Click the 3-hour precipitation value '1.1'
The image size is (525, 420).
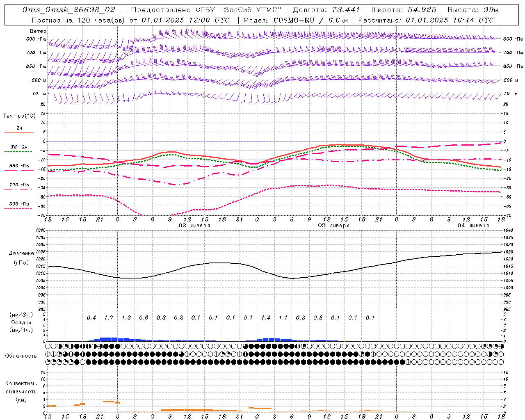pyautogui.click(x=283, y=317)
